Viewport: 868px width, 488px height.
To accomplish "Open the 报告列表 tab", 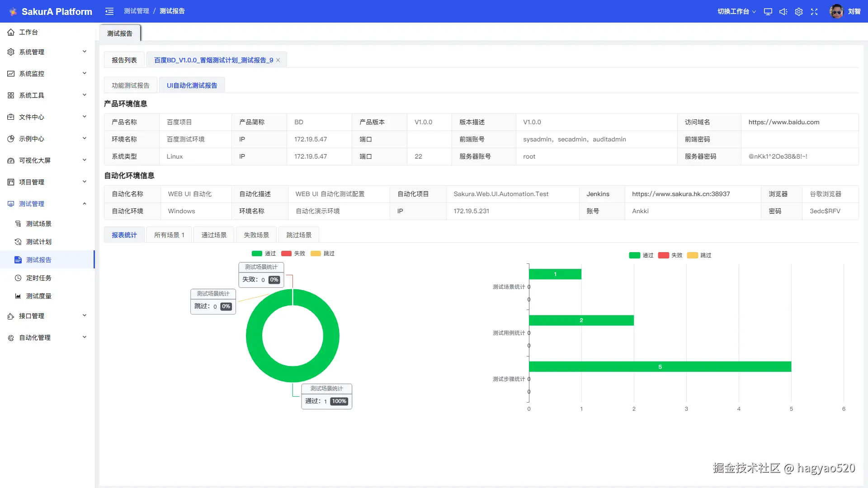I will coord(124,60).
